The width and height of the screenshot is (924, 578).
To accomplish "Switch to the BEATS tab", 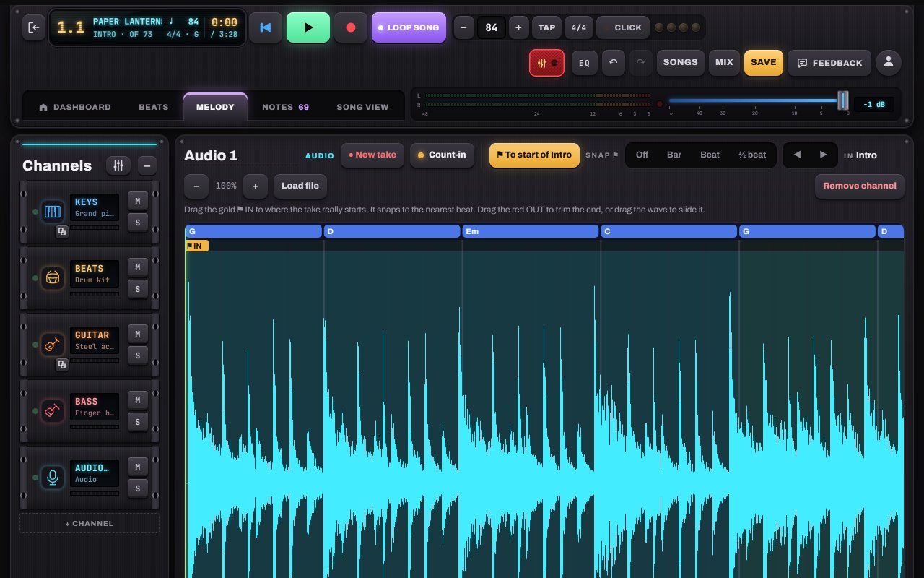I will click(153, 107).
